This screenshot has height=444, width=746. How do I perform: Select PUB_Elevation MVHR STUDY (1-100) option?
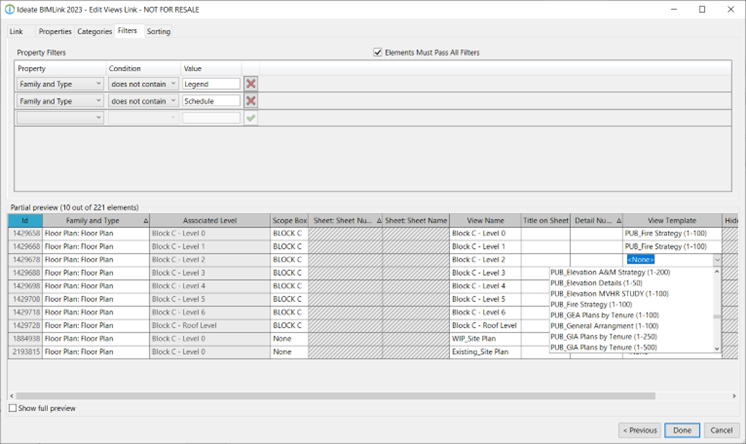(609, 294)
